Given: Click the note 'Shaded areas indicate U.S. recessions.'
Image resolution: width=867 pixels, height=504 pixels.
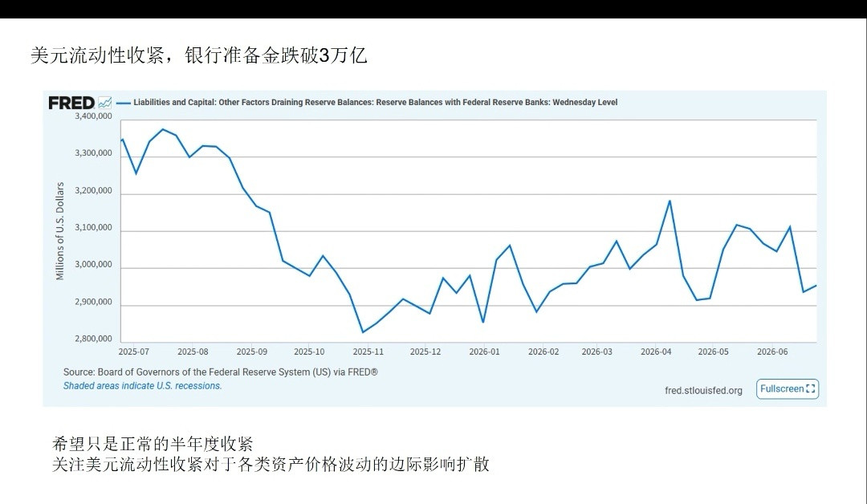Looking at the screenshot, I should [143, 386].
